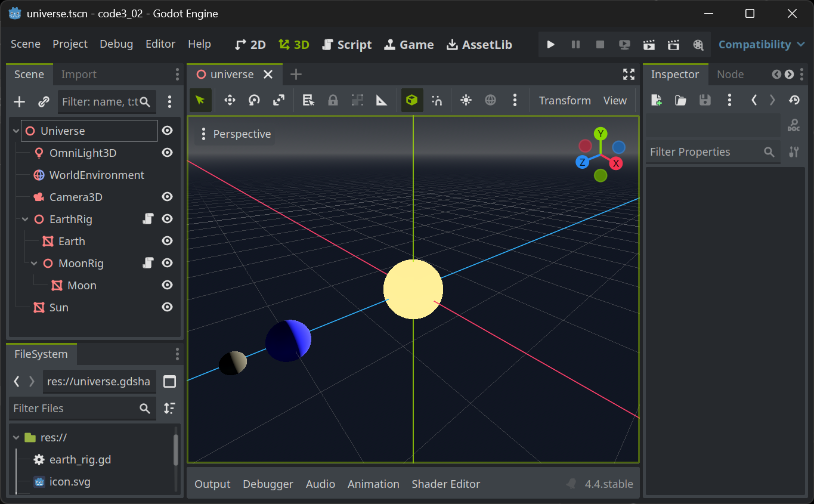Run the project with the play button
This screenshot has height=504, width=814.
coord(551,45)
